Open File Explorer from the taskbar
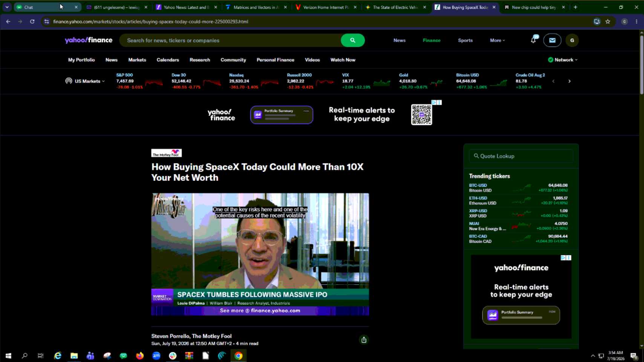 (x=74, y=356)
